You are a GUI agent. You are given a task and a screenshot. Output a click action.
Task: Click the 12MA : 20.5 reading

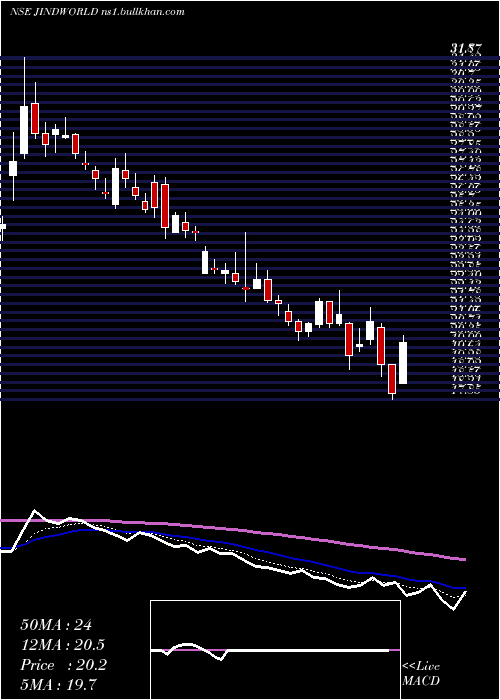(63, 645)
